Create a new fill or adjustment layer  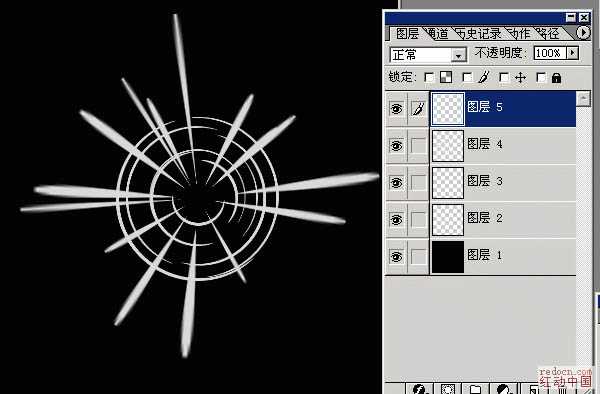tap(504, 389)
